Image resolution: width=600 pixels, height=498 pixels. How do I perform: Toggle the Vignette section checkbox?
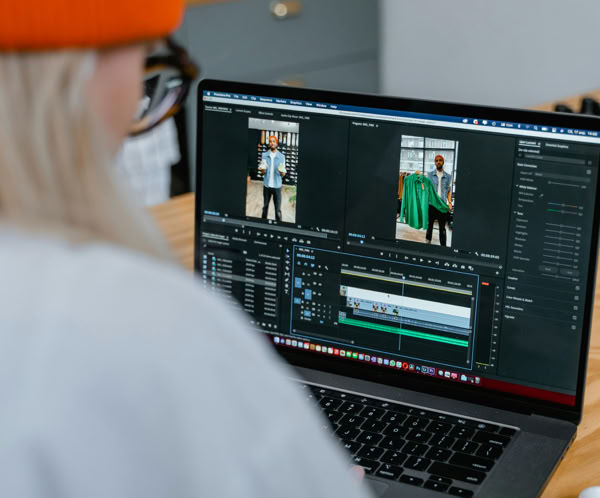(574, 327)
